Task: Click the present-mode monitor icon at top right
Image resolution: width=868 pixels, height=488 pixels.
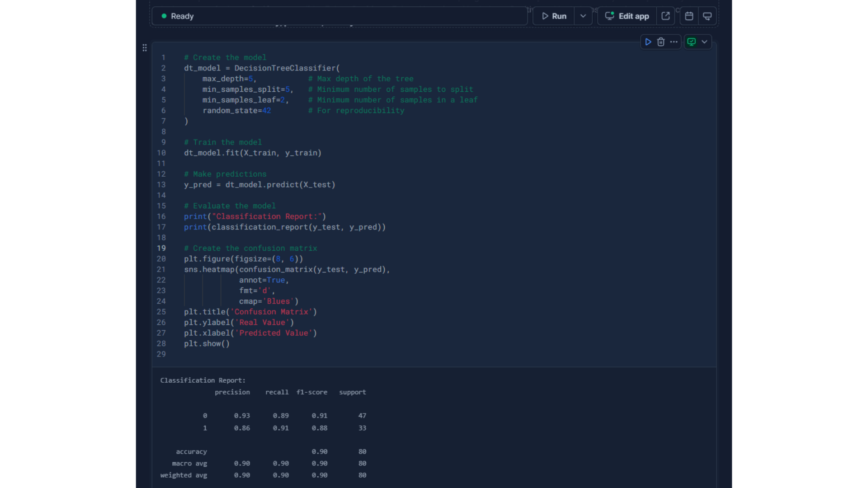Action: 708,16
